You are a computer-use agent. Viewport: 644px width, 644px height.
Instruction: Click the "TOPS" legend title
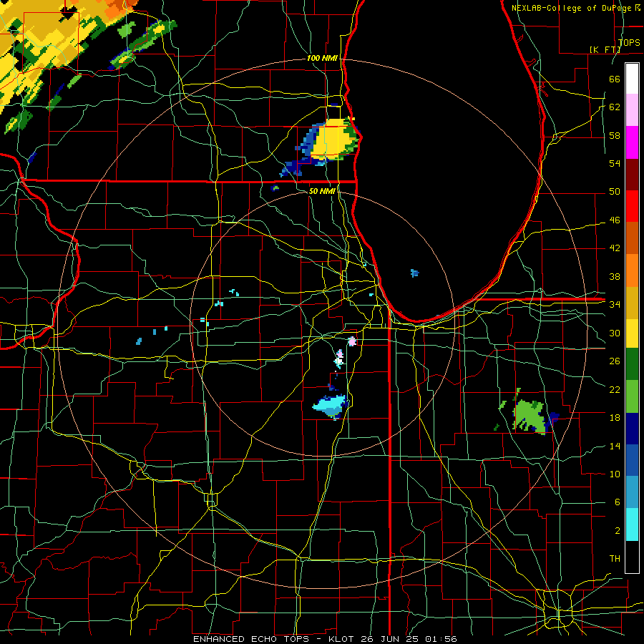(x=629, y=42)
